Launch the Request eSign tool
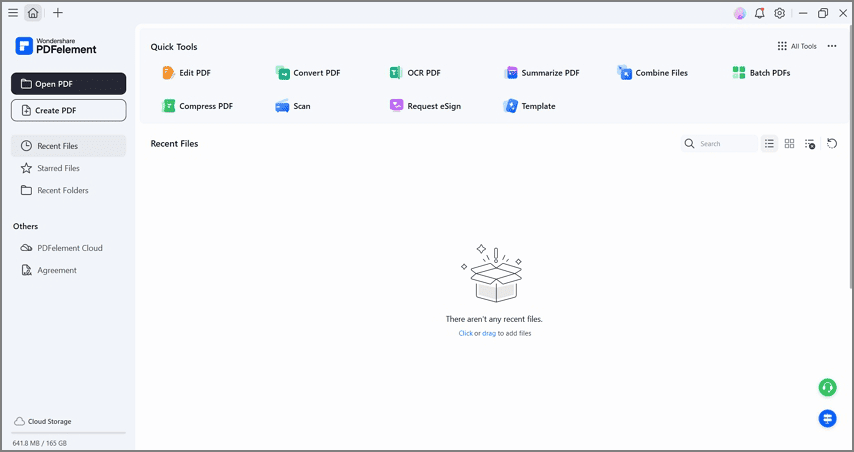The height and width of the screenshot is (452, 854). [x=425, y=106]
